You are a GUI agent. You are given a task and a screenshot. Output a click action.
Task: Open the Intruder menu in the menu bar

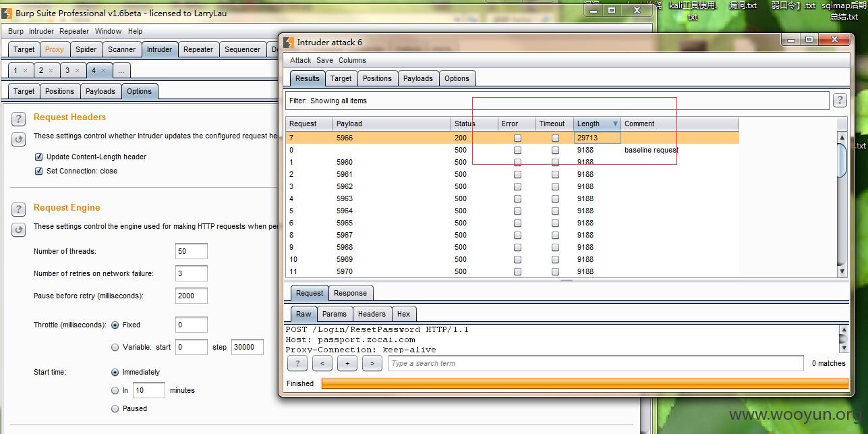coord(41,31)
